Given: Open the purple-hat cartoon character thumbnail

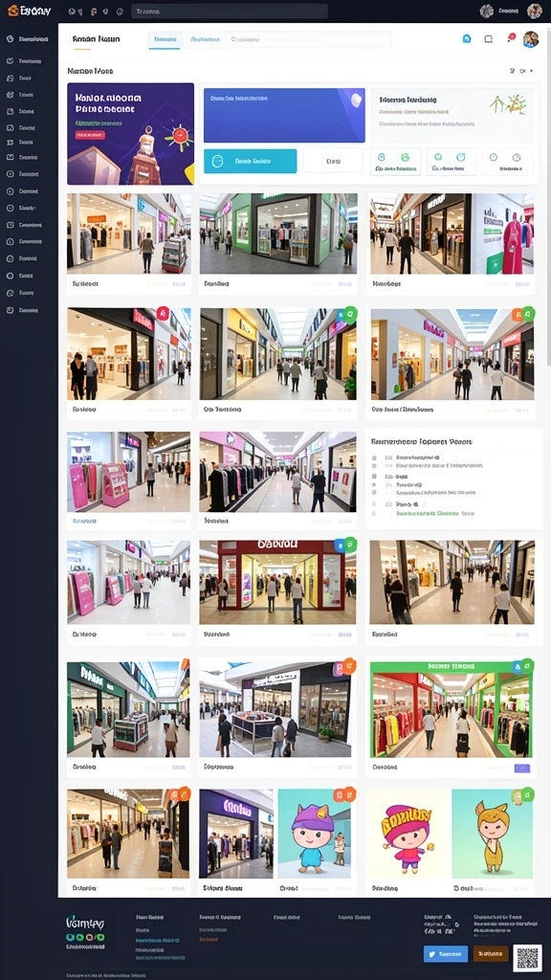Looking at the screenshot, I should coord(314,834).
